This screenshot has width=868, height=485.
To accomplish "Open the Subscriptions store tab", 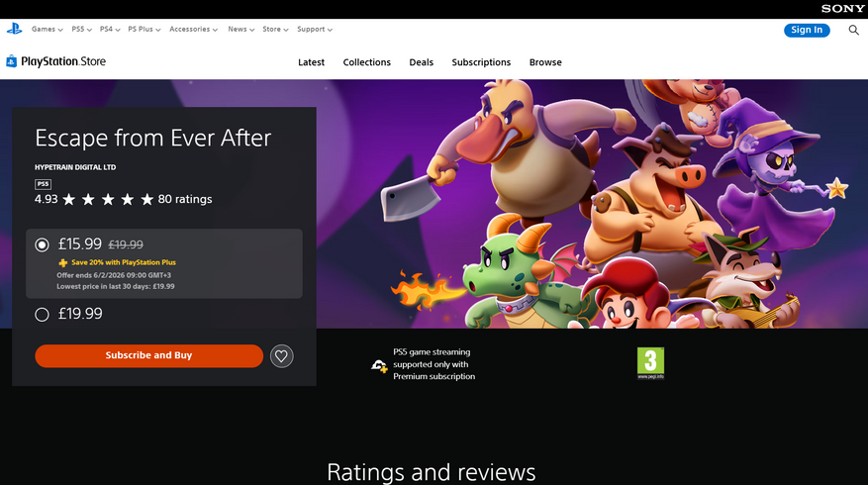I will click(481, 62).
